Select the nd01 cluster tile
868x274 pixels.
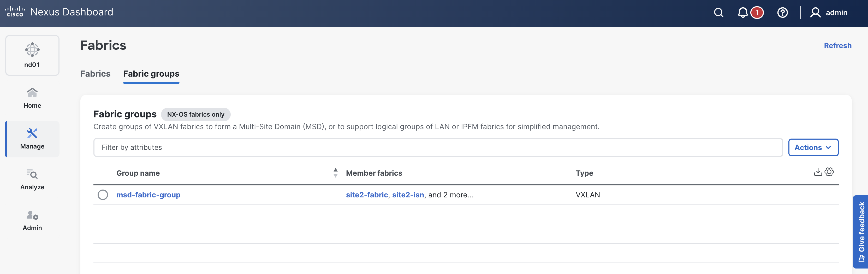coord(32,55)
